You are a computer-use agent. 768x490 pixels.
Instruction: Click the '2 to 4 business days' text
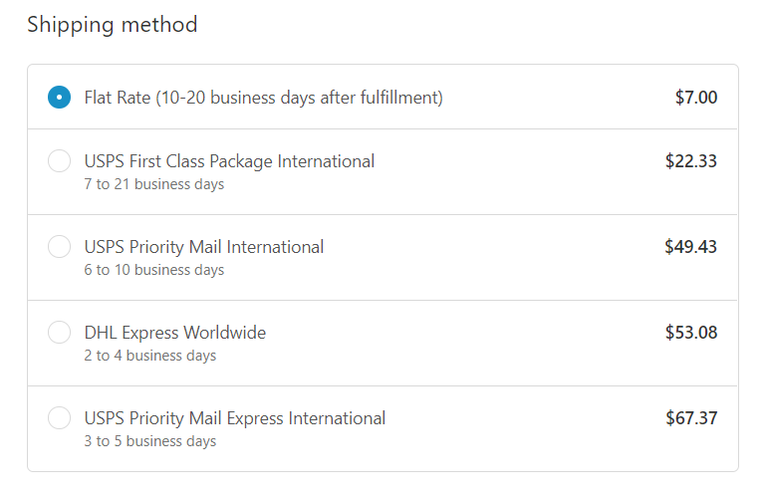point(150,356)
